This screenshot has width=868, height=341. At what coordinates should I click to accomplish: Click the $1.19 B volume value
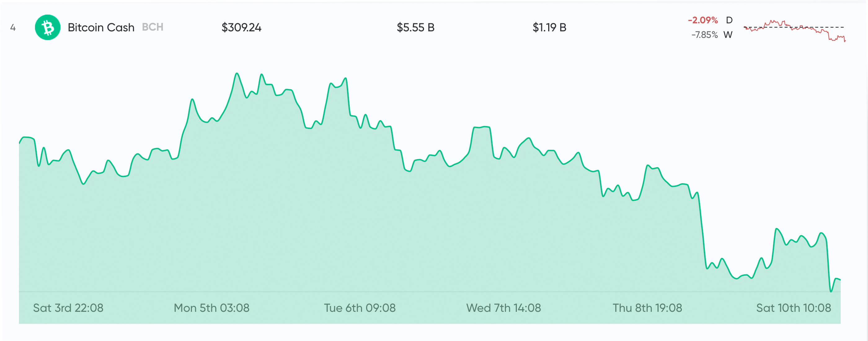click(x=549, y=27)
